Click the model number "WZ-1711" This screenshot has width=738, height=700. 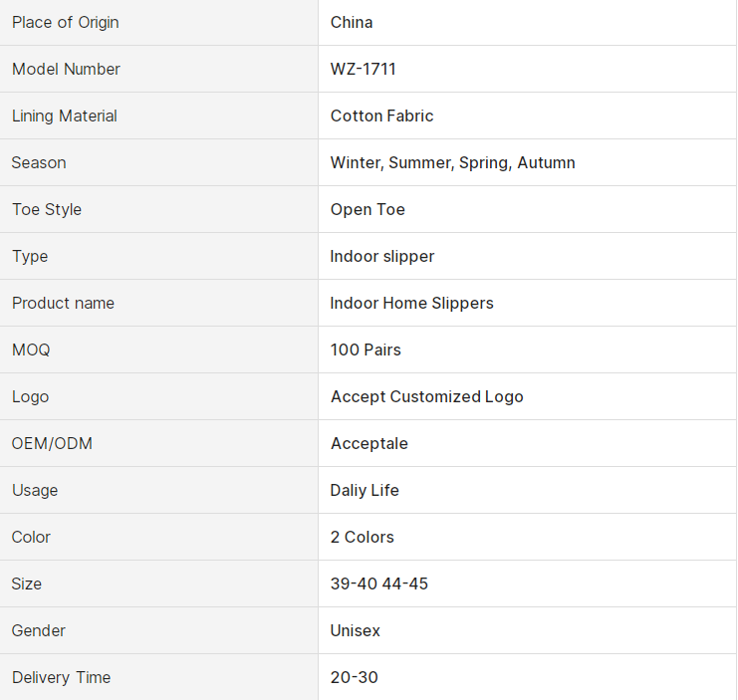pyautogui.click(x=364, y=69)
